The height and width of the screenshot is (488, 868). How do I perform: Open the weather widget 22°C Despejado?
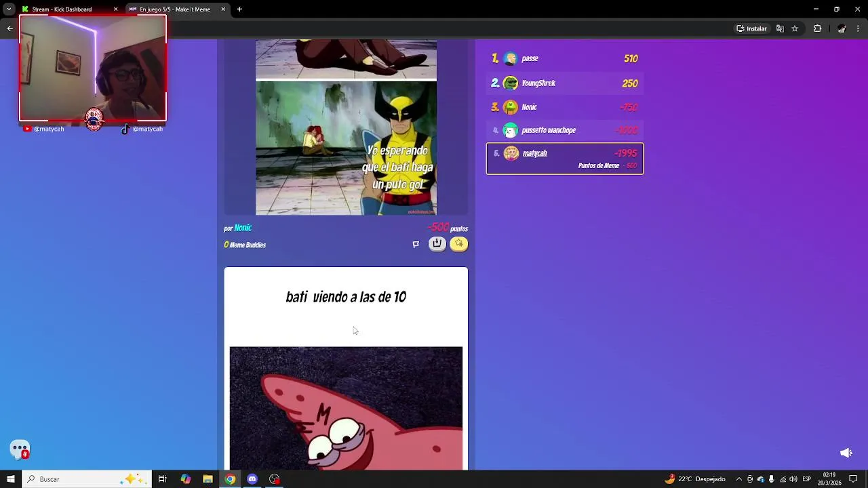tap(695, 479)
